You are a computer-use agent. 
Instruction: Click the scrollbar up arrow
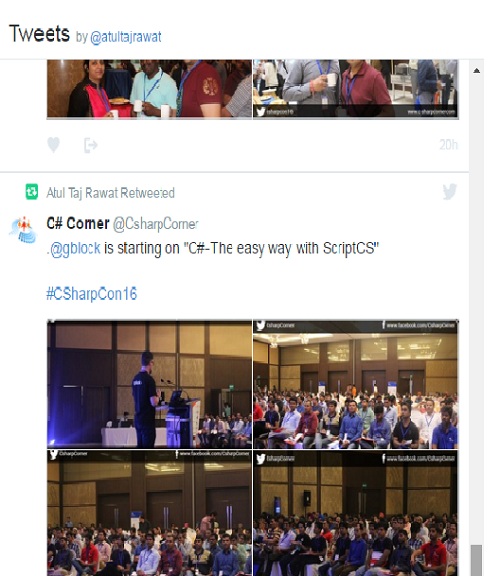click(476, 71)
